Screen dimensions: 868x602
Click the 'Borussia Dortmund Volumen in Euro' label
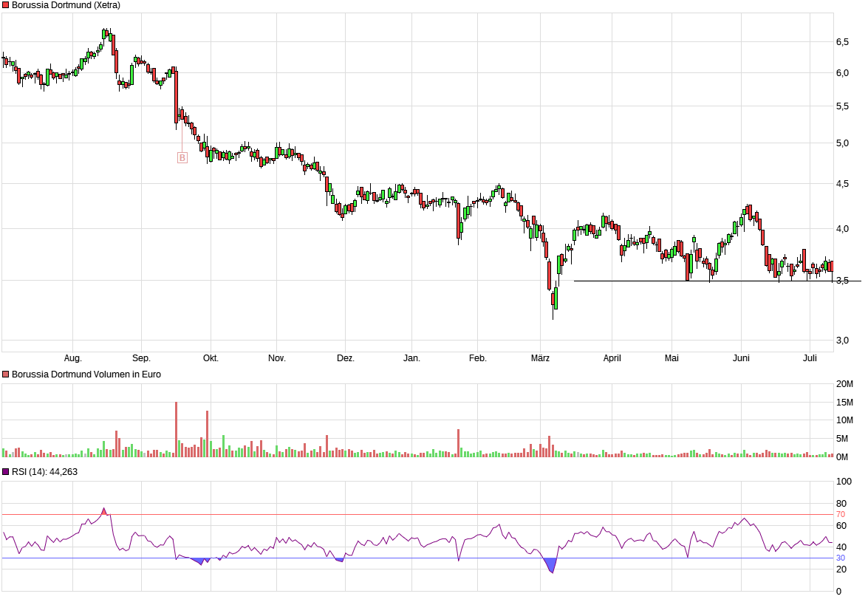(86, 374)
